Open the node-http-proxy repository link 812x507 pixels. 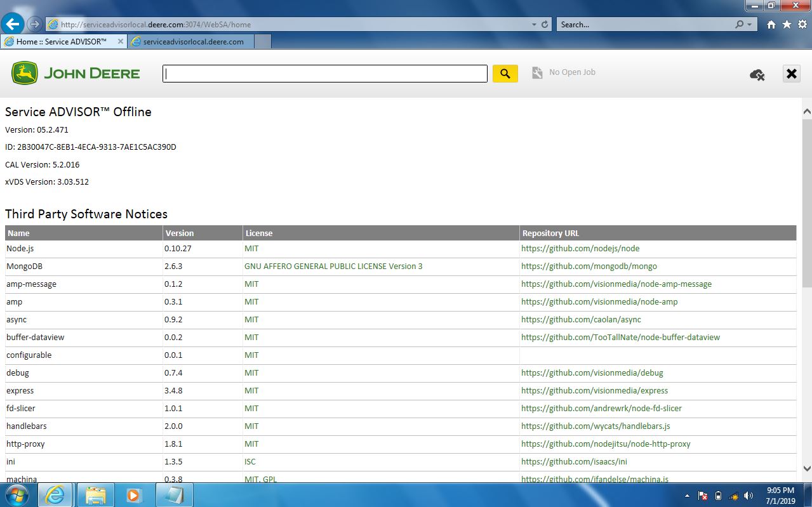pos(606,444)
